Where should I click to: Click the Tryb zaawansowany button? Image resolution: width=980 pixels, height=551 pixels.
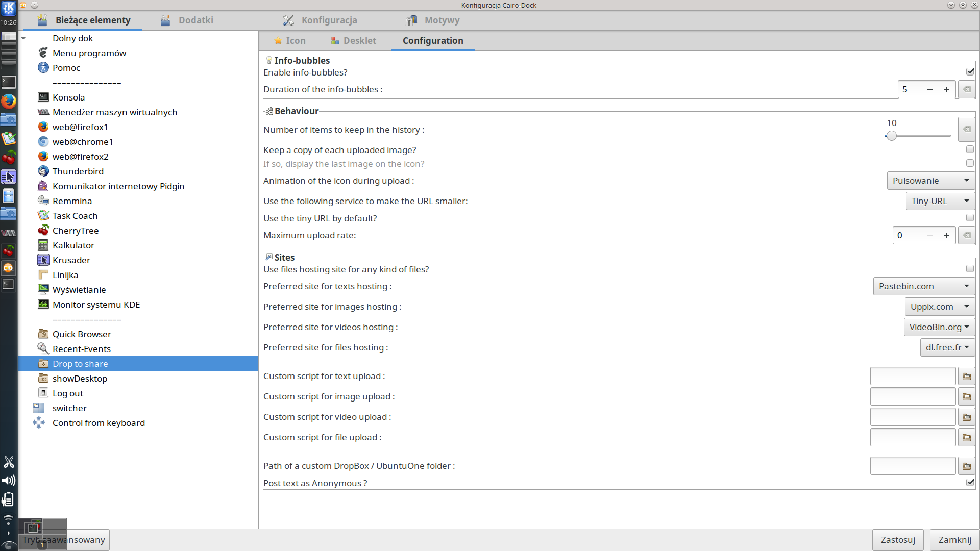point(64,540)
